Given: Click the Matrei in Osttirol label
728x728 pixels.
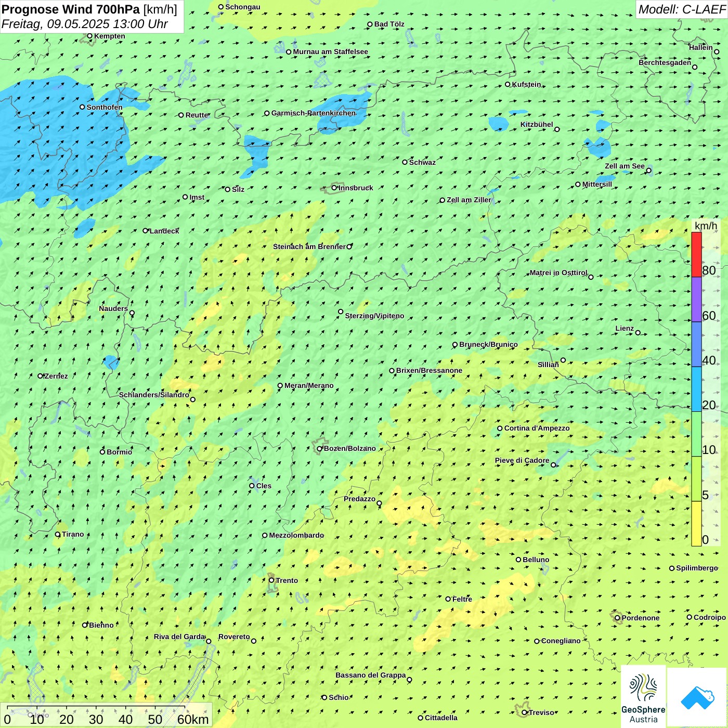Looking at the screenshot, I should tap(558, 272).
